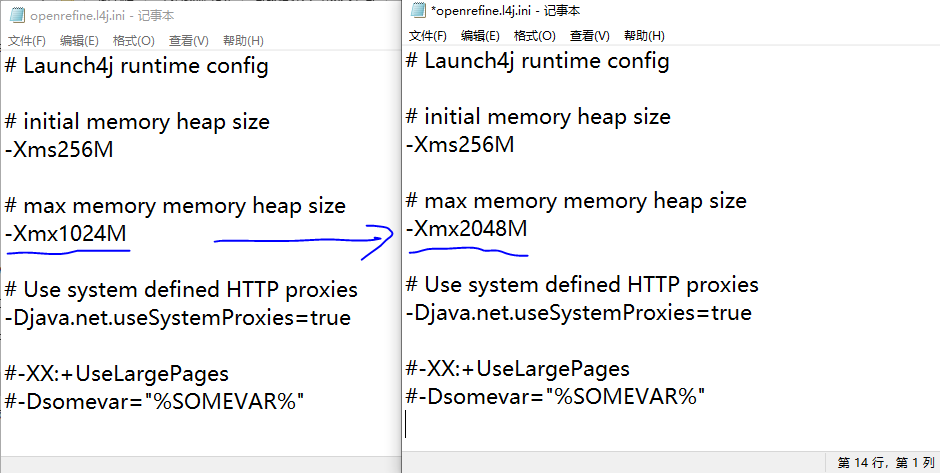The height and width of the screenshot is (473, 940).
Task: Click the #-Dsomevar="%SOMEVAR%" line in the left window
Action: click(x=155, y=401)
